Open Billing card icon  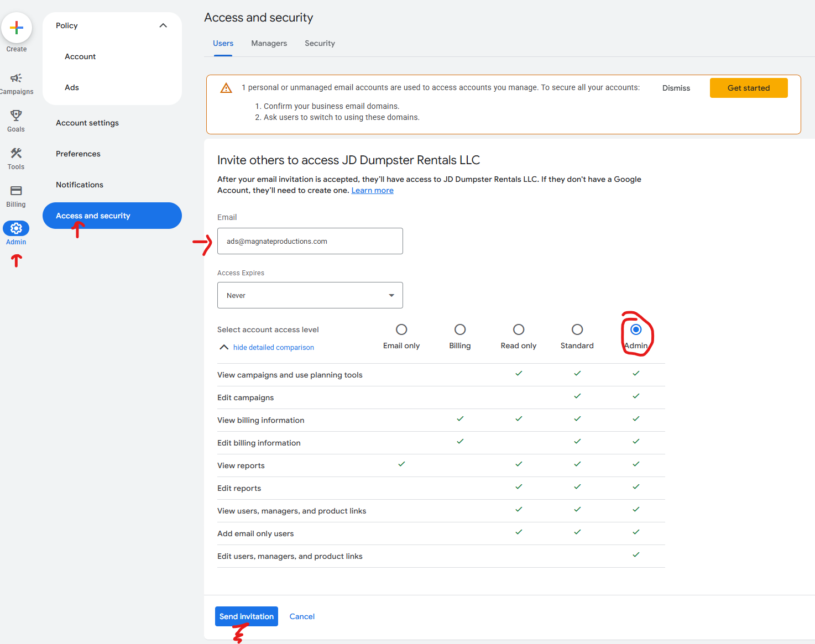click(x=16, y=191)
